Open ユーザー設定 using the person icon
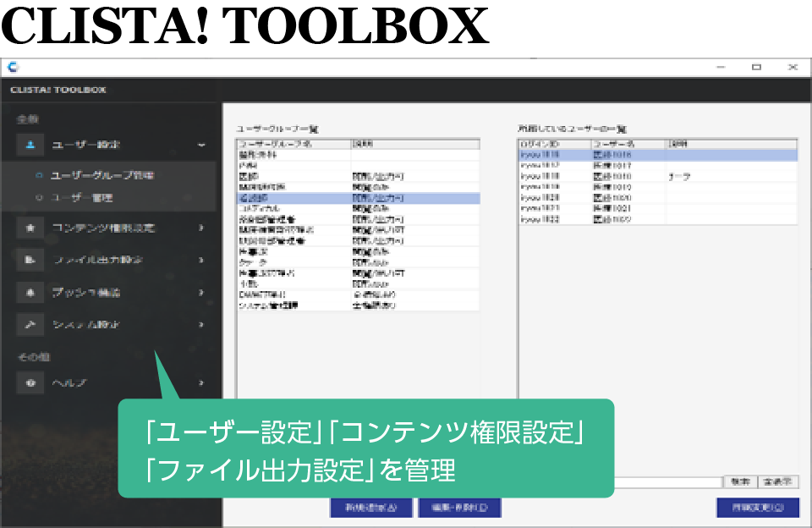The width and height of the screenshot is (812, 528). (x=30, y=145)
